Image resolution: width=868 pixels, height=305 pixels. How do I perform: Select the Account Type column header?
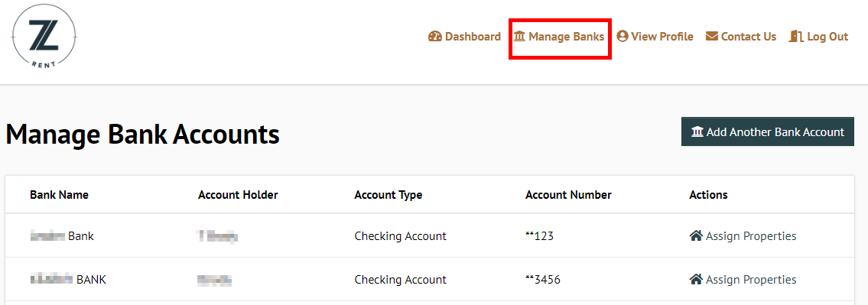click(388, 195)
